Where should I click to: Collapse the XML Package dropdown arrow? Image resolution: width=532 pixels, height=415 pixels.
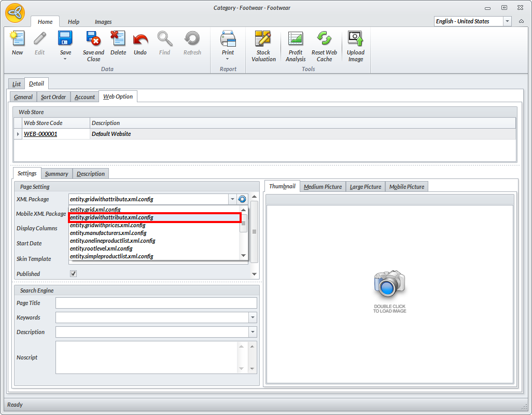pos(232,199)
